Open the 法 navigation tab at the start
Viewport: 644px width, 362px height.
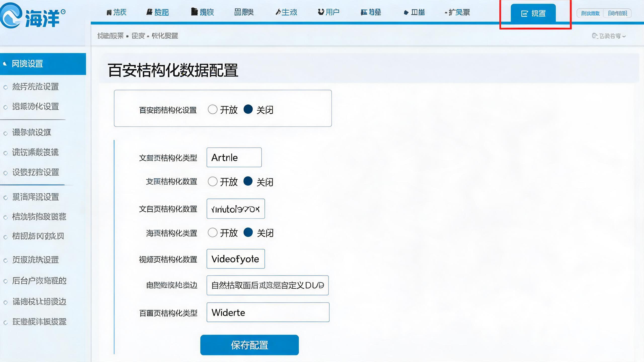[116, 12]
